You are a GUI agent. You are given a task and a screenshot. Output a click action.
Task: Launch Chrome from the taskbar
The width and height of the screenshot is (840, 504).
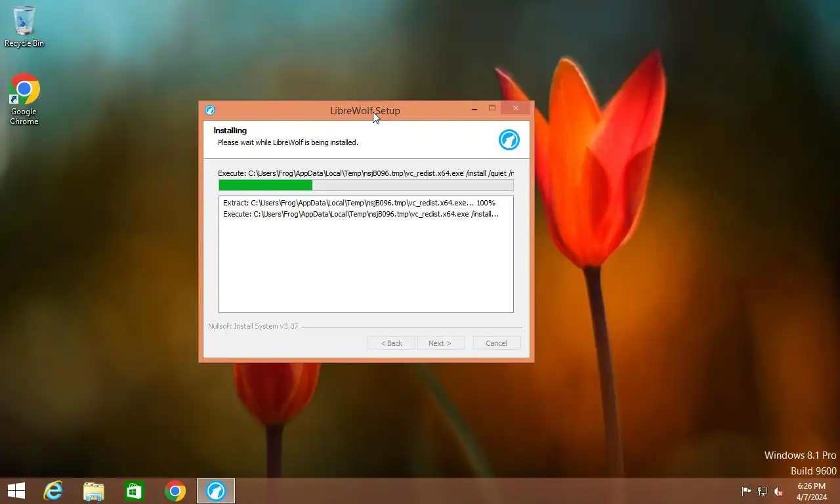(175, 491)
